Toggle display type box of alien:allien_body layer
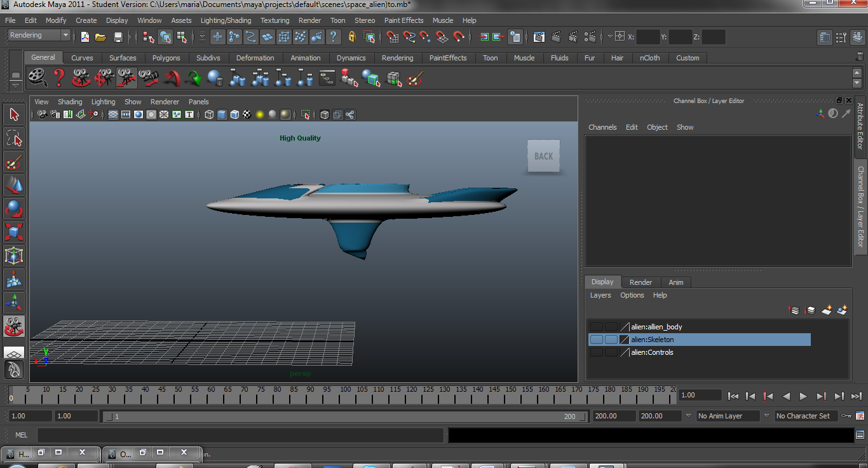The height and width of the screenshot is (468, 868). pos(611,327)
